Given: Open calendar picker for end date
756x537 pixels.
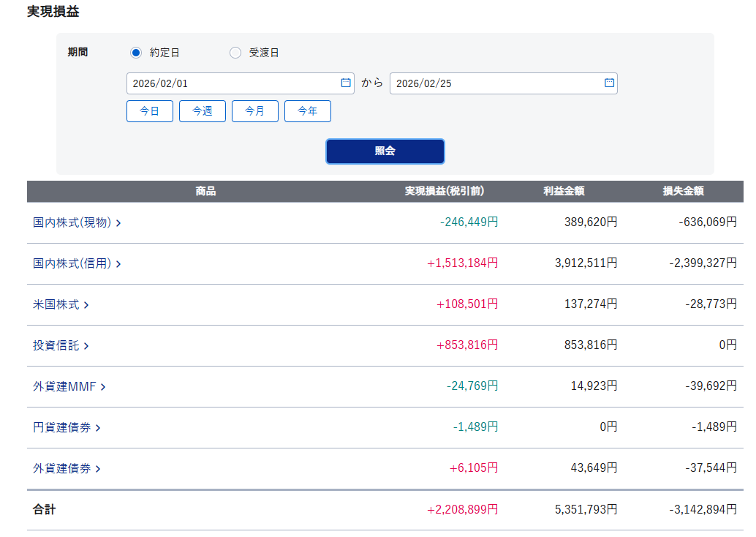Looking at the screenshot, I should 609,83.
